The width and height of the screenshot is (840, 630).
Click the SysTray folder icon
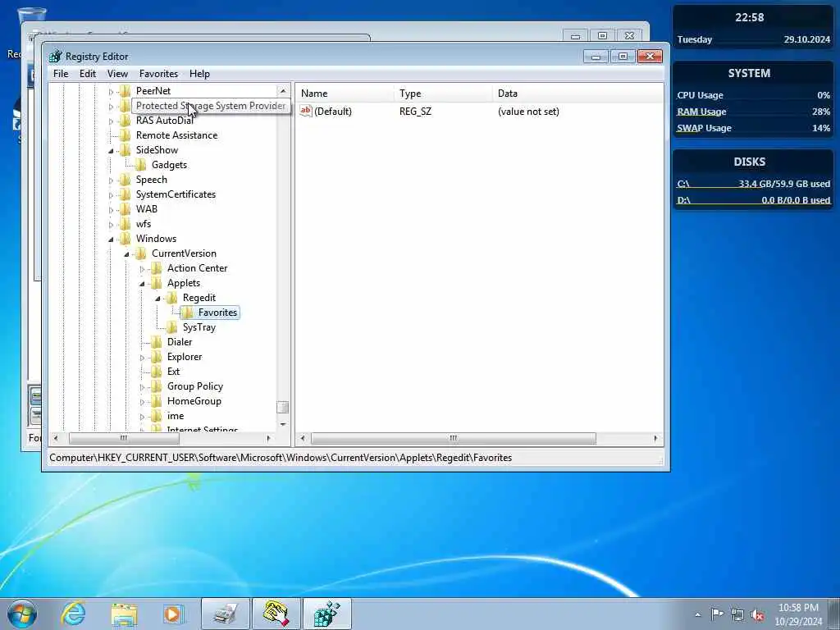point(172,327)
